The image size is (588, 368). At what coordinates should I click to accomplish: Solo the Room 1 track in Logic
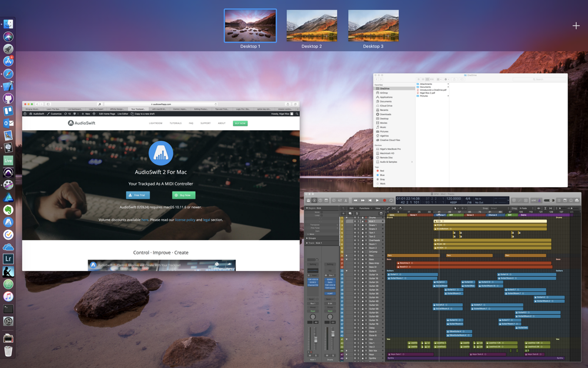[359, 244]
